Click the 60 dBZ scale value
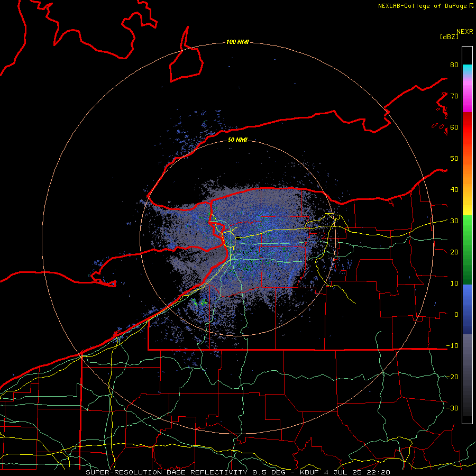 [454, 127]
